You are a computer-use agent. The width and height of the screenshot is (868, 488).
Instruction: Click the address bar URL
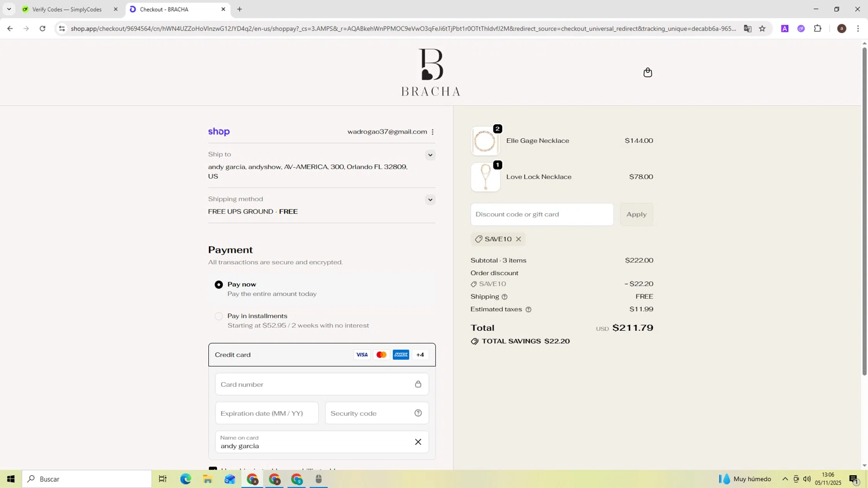click(x=403, y=28)
